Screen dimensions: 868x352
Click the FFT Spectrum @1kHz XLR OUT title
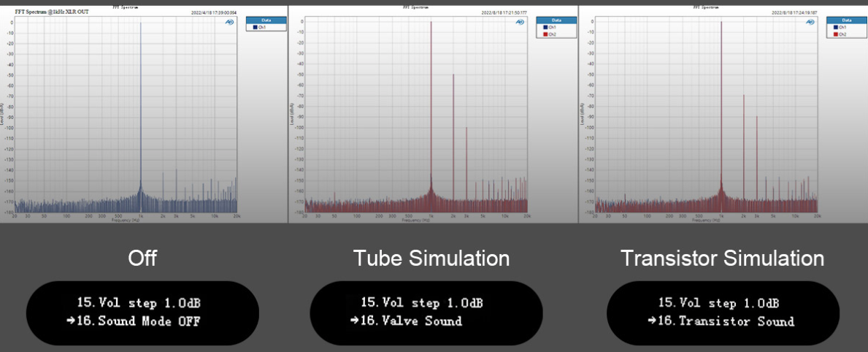50,12
